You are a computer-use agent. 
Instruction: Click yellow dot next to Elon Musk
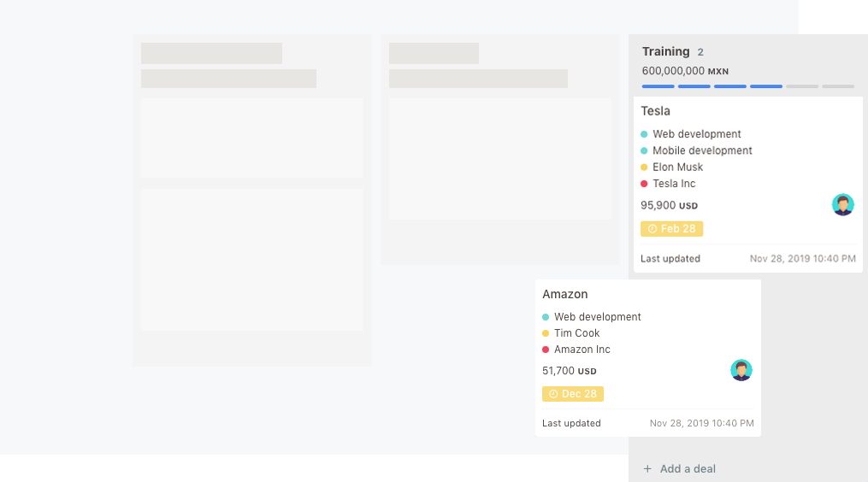[644, 168]
